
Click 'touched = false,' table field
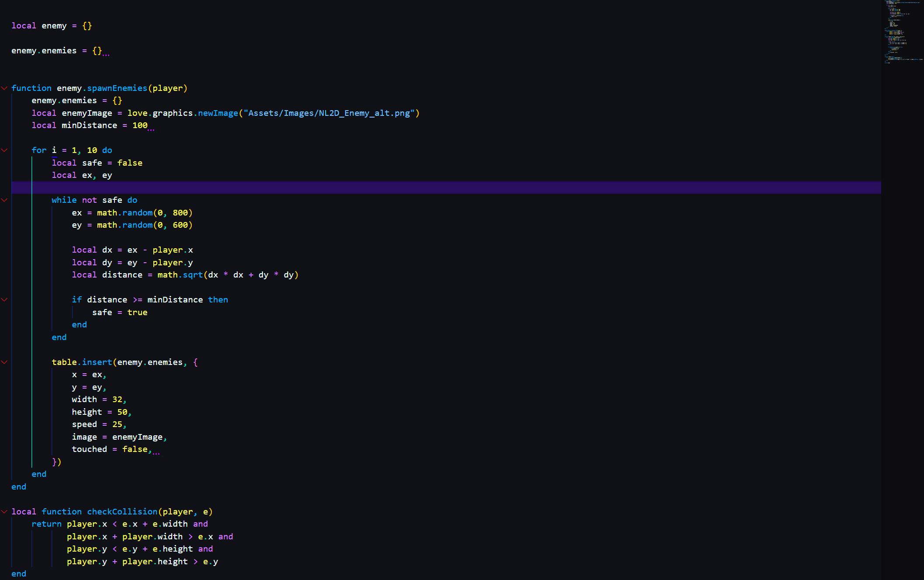112,449
